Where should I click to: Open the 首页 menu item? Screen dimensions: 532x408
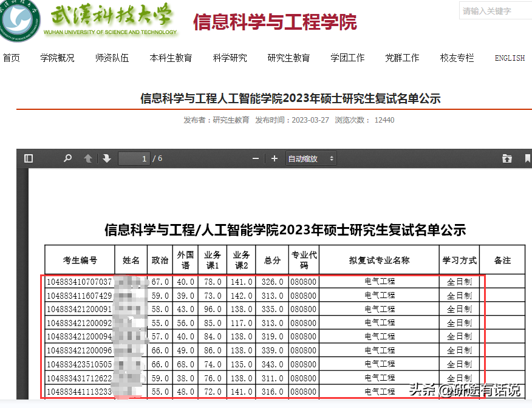click(x=12, y=58)
